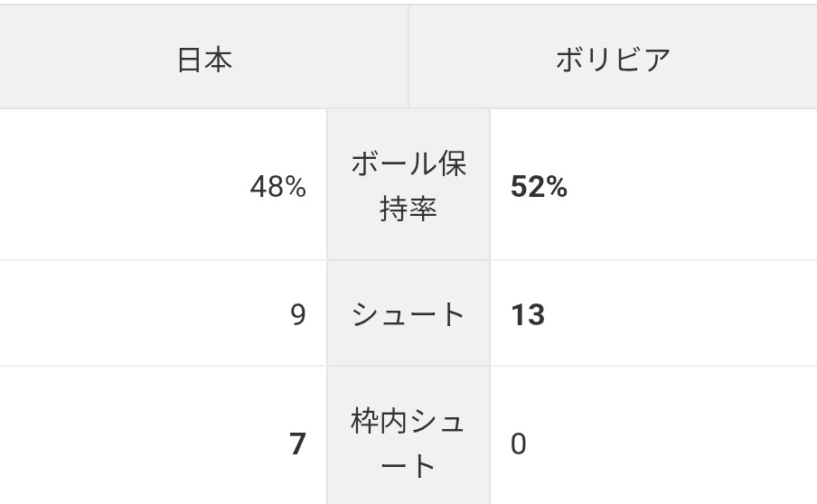Viewport: 817px width, 504px height.
Task: Select the 48% figure in Japan's column
Action: [277, 187]
